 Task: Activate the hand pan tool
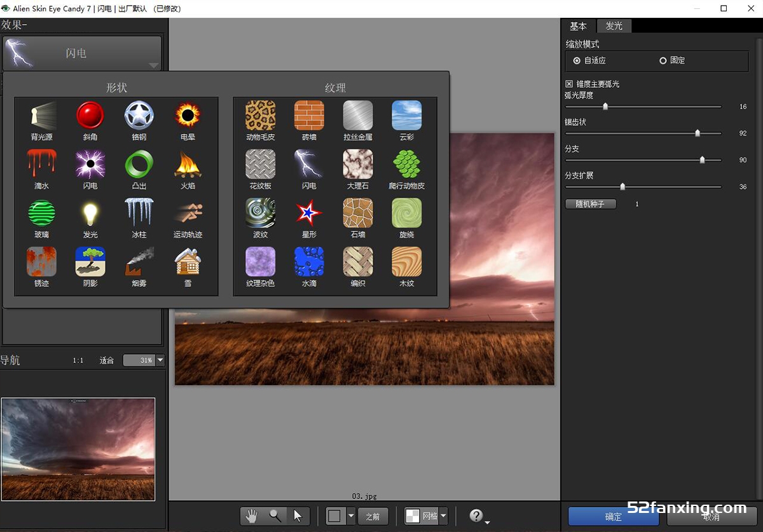pyautogui.click(x=252, y=516)
